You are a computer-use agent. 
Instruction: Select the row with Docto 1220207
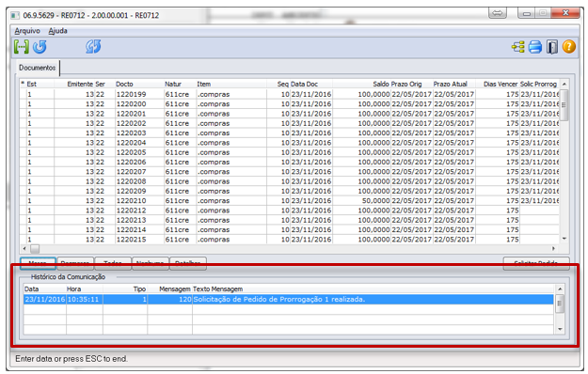click(289, 172)
